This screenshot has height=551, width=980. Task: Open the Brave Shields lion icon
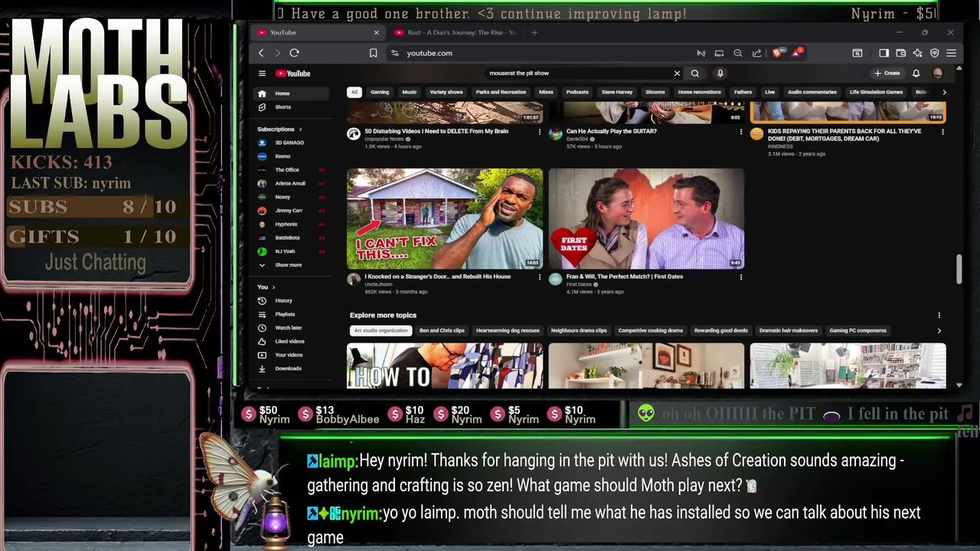pos(778,53)
